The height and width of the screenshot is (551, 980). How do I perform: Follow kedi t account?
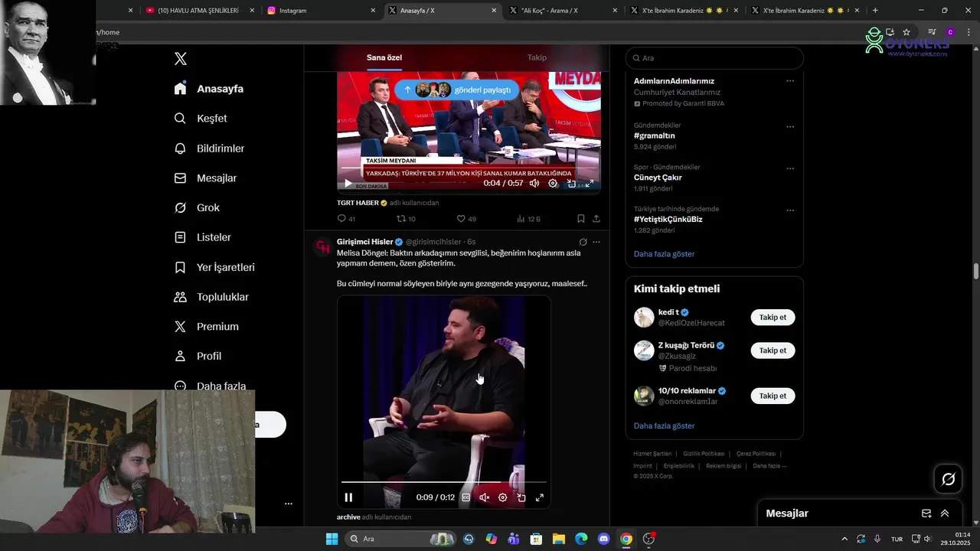[773, 317]
